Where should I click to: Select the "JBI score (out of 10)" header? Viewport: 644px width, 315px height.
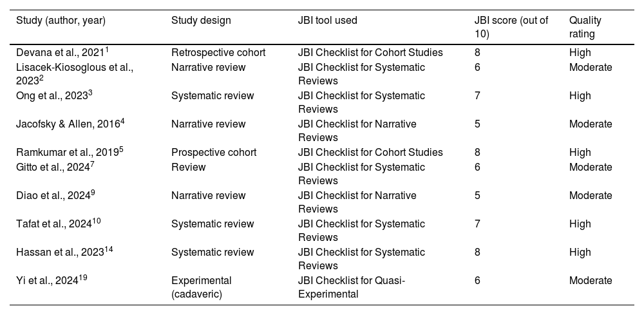(x=511, y=26)
